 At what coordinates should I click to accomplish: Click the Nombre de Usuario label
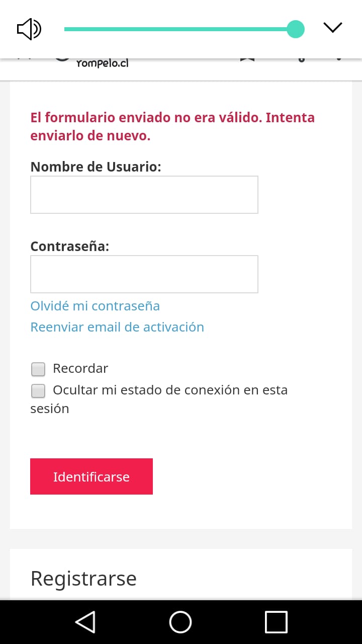pos(96,167)
